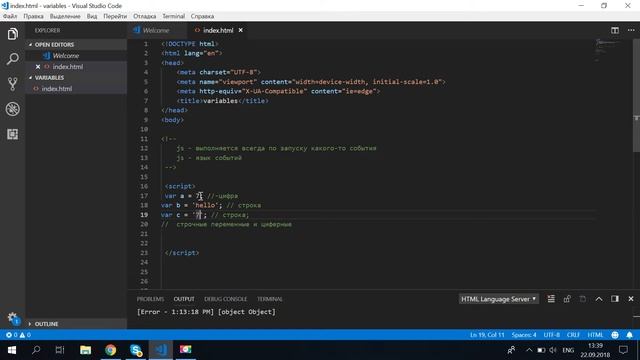Open the Manage gear icon
The width and height of the screenshot is (640, 360).
[12, 318]
